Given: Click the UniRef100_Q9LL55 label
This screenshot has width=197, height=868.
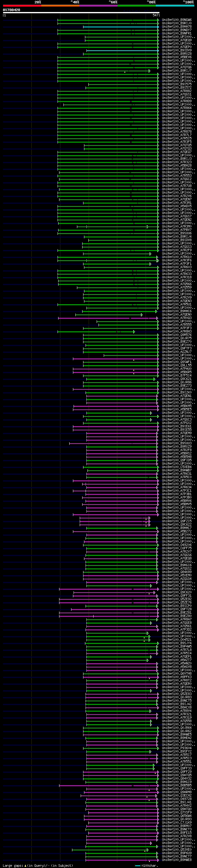Looking at the screenshot, I should (177, 365).
